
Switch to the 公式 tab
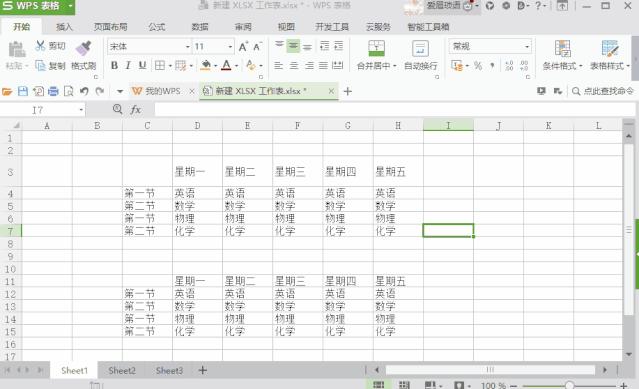(x=157, y=27)
